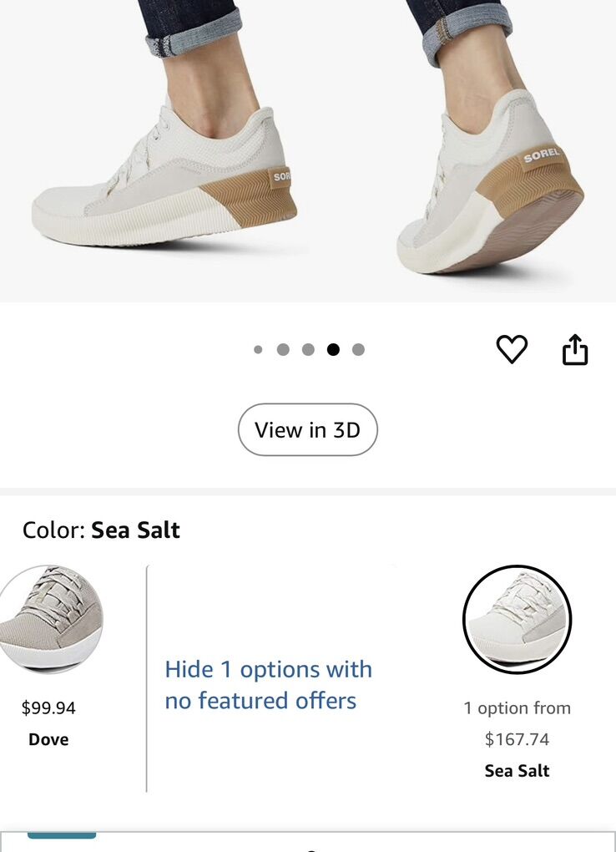616x852 pixels.
Task: Select the third image carousel dot
Action: pos(308,350)
